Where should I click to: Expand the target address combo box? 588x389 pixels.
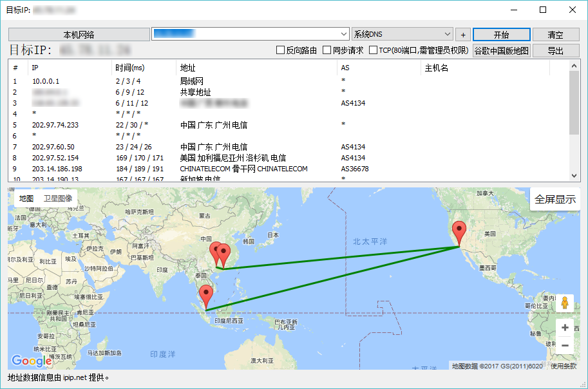click(343, 34)
